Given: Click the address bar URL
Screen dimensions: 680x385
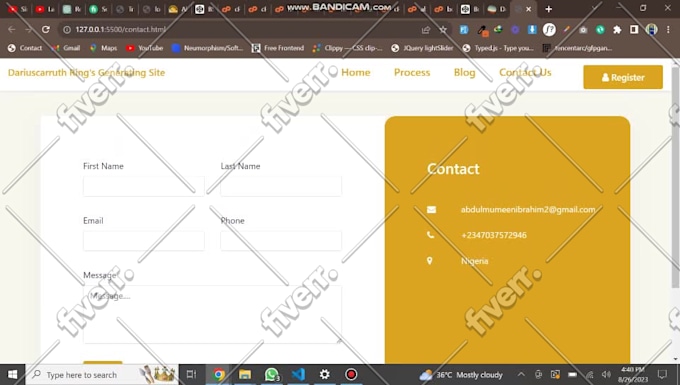Looking at the screenshot, I should (x=120, y=29).
